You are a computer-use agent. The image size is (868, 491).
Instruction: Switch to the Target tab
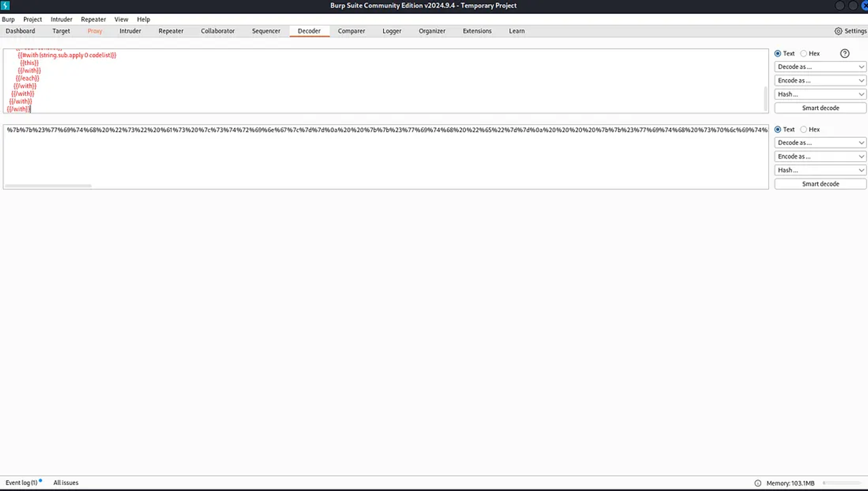(x=61, y=31)
